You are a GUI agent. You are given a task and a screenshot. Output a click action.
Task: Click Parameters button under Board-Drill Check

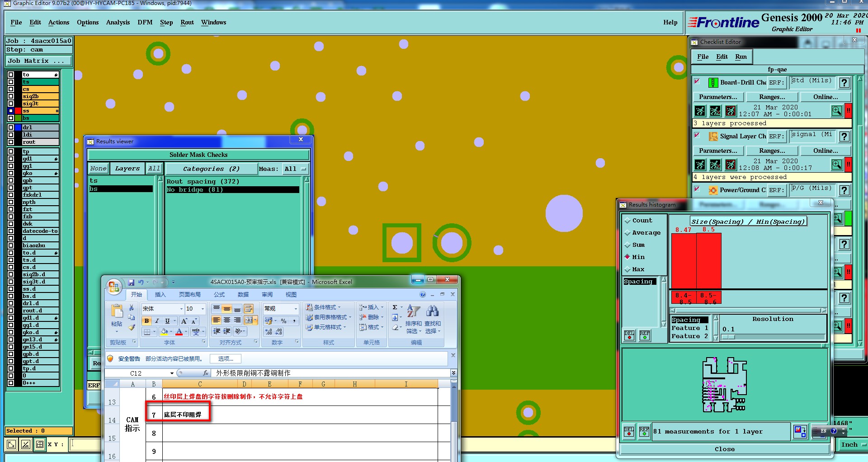coord(717,97)
